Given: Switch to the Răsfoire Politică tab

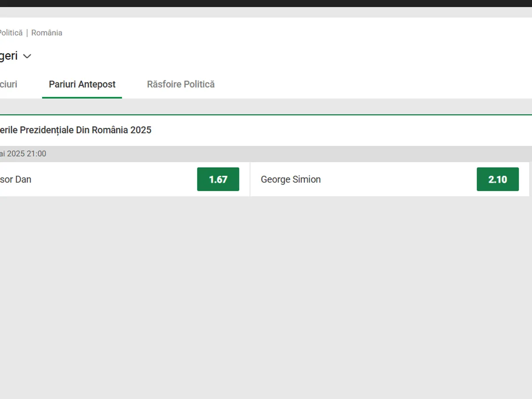Looking at the screenshot, I should pyautogui.click(x=180, y=84).
